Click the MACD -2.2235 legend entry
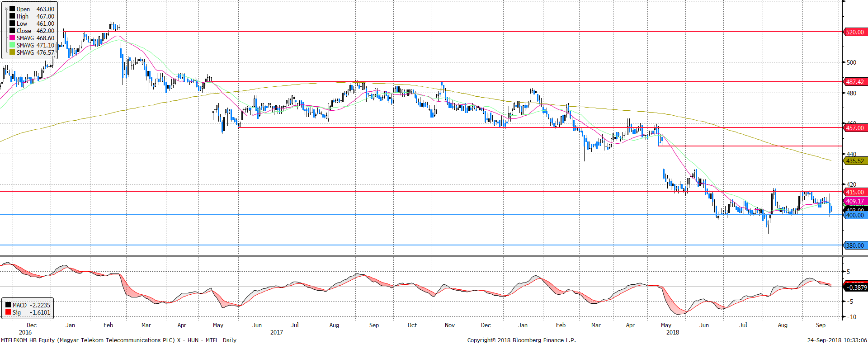Image resolution: width=868 pixels, height=344 pixels. pyautogui.click(x=28, y=305)
